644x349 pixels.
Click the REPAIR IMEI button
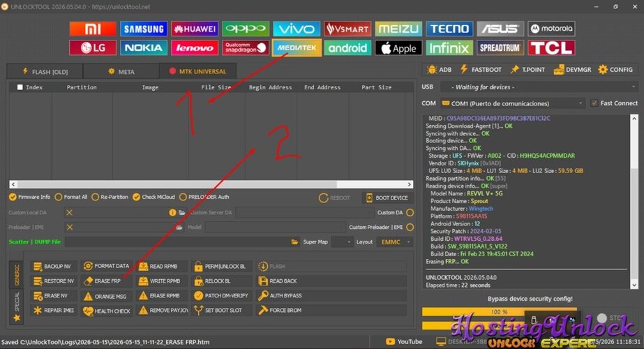(54, 311)
